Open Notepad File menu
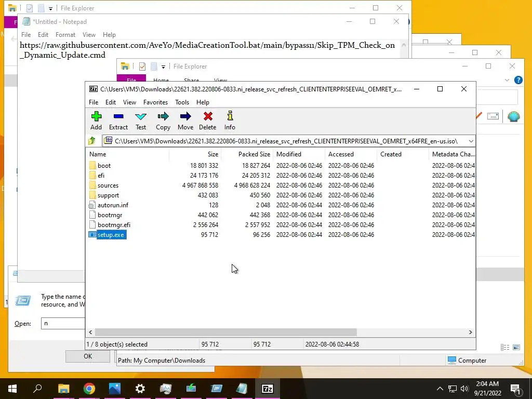Screen dimensions: 532x399 26,35
